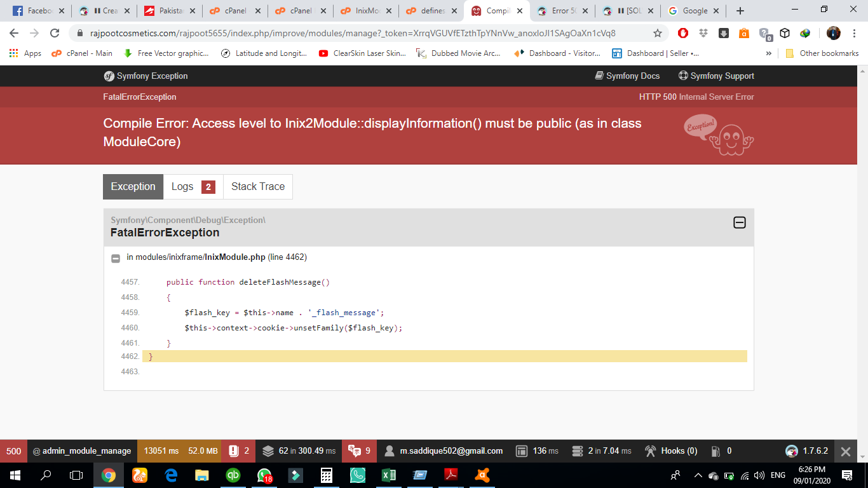Click the Internet Download Manager extension icon
This screenshot has width=868, height=488.
click(x=805, y=33)
